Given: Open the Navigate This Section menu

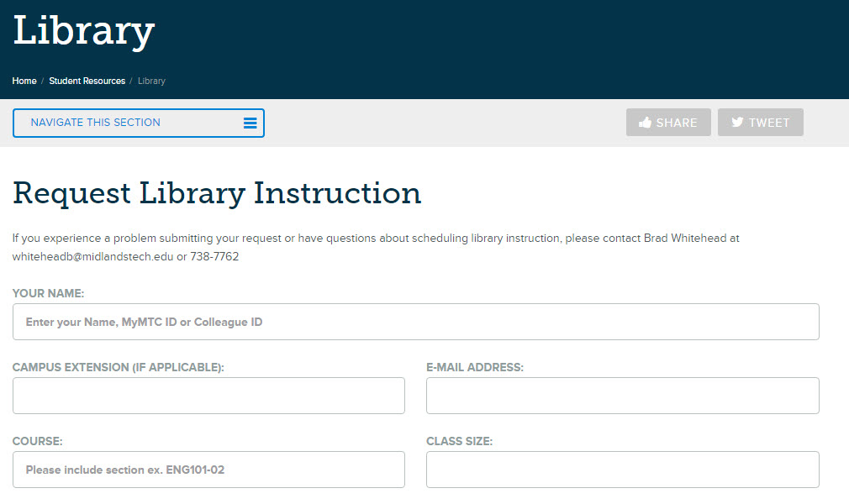Looking at the screenshot, I should (x=138, y=123).
